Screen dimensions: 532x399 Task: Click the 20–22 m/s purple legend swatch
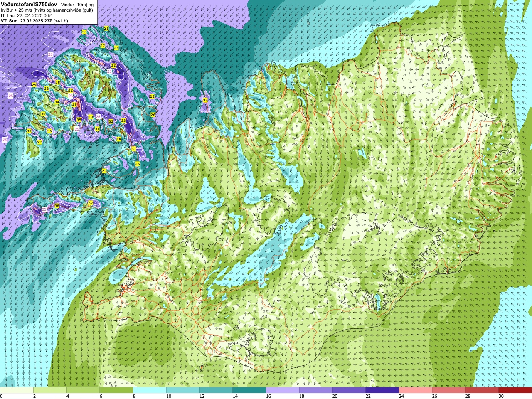pos(349,390)
